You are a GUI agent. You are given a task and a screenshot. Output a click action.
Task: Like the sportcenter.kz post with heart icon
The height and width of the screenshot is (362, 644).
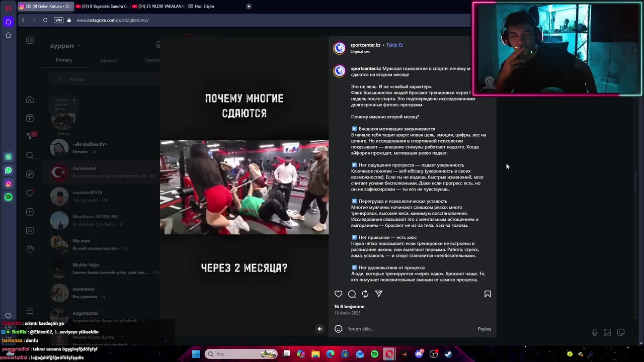[338, 294]
